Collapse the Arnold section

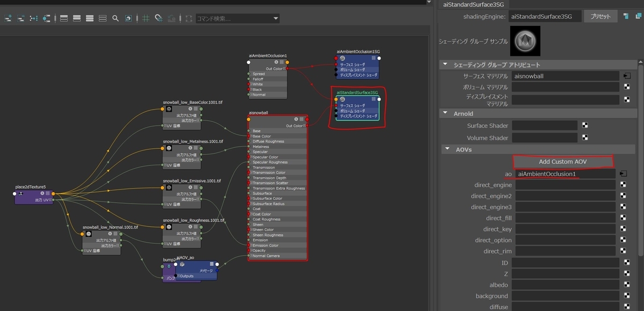point(444,113)
